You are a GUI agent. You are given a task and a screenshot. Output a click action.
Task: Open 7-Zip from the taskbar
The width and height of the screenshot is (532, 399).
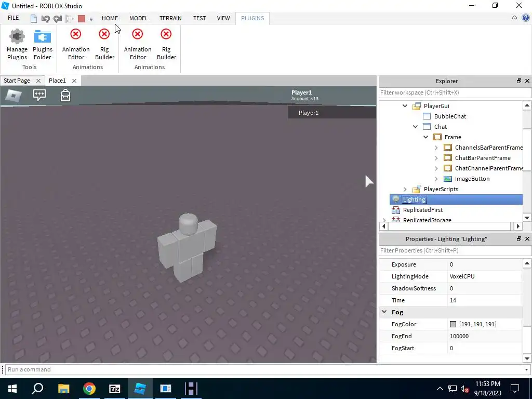click(115, 389)
